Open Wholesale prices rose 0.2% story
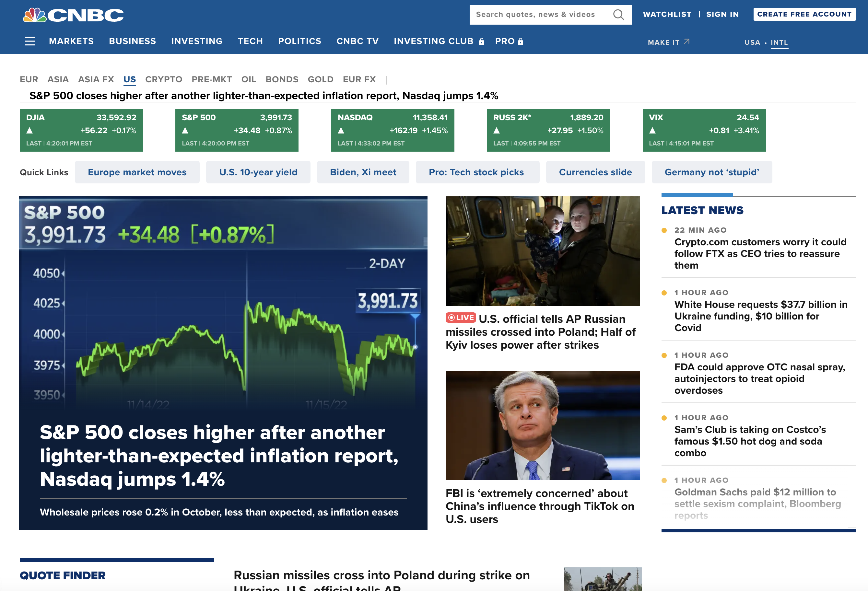 [219, 512]
